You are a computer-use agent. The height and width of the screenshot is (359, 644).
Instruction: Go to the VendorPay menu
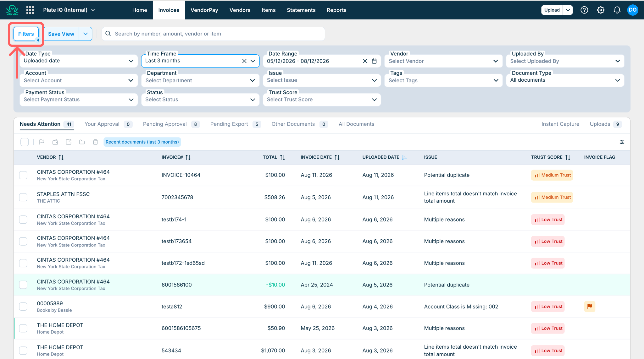[204, 10]
